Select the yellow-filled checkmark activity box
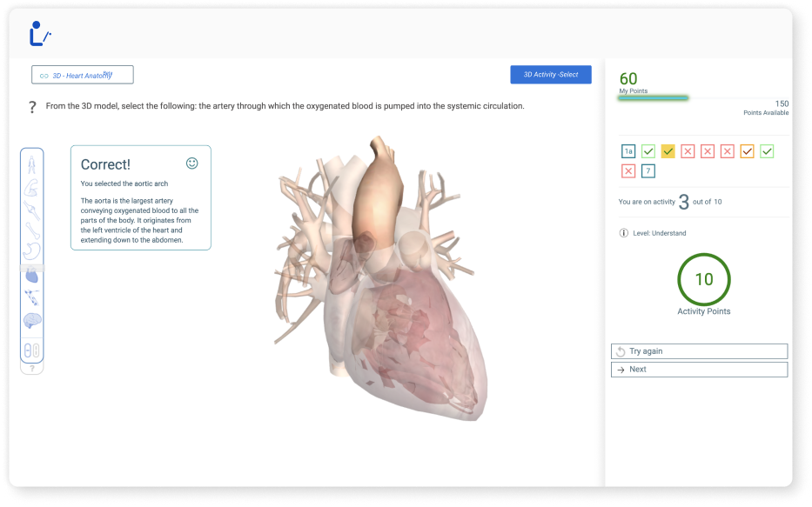This screenshot has width=812, height=507. [668, 151]
